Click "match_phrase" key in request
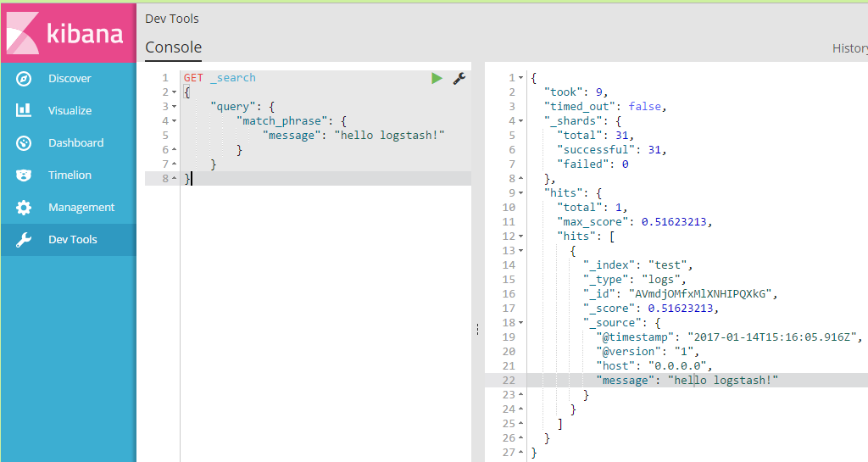The height and width of the screenshot is (462, 868). tap(281, 121)
